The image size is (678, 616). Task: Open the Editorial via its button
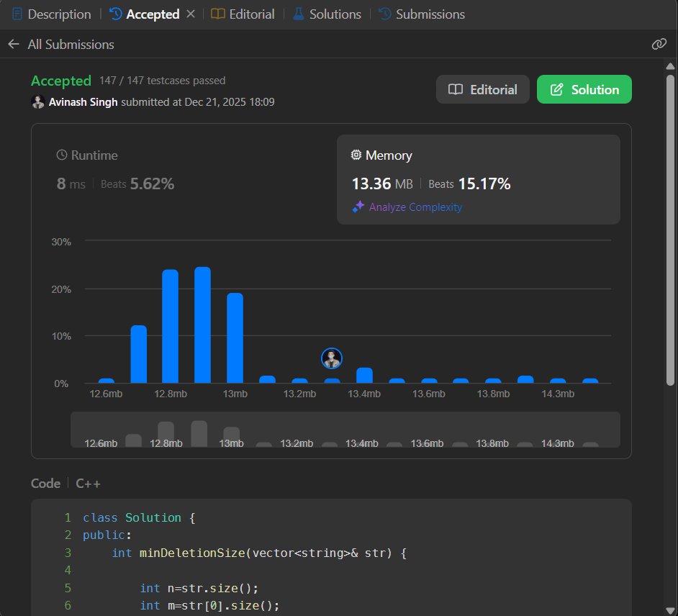coord(482,89)
